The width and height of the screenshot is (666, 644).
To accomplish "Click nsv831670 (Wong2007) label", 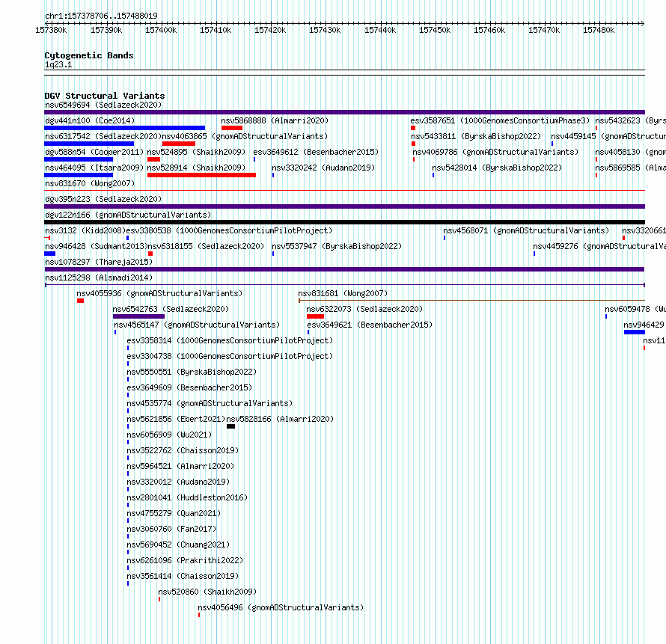I will [x=90, y=183].
